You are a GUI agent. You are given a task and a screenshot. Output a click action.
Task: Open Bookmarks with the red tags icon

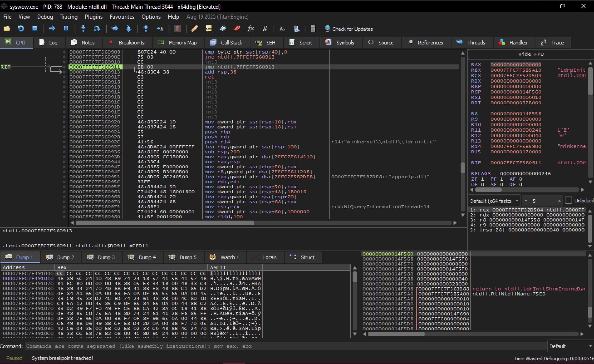click(x=237, y=29)
